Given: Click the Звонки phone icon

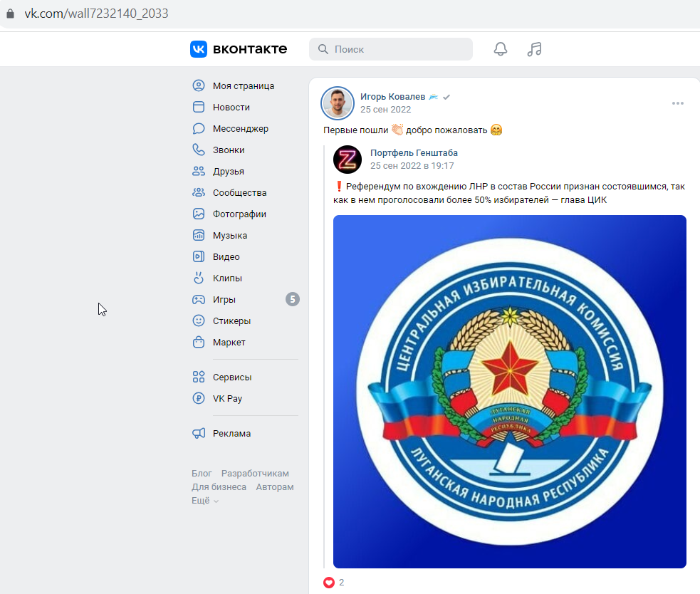Looking at the screenshot, I should click(199, 150).
